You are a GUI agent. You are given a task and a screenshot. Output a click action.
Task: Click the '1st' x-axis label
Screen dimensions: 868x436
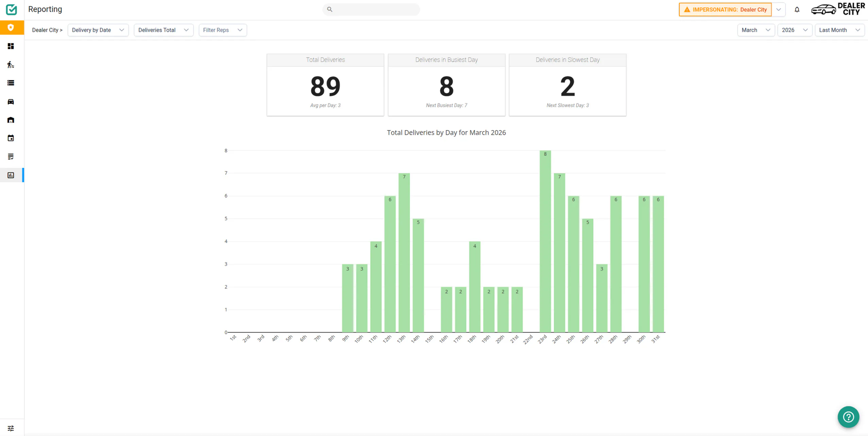coord(233,338)
